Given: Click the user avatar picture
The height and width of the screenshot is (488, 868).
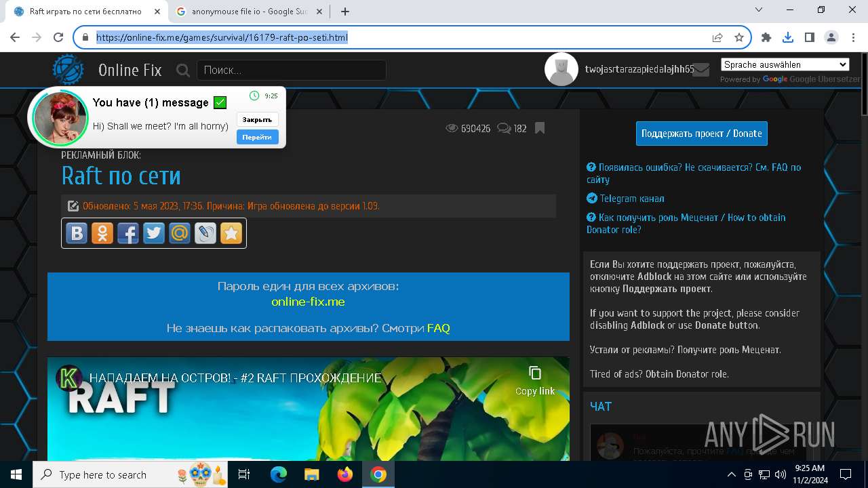Looking at the screenshot, I should 561,69.
